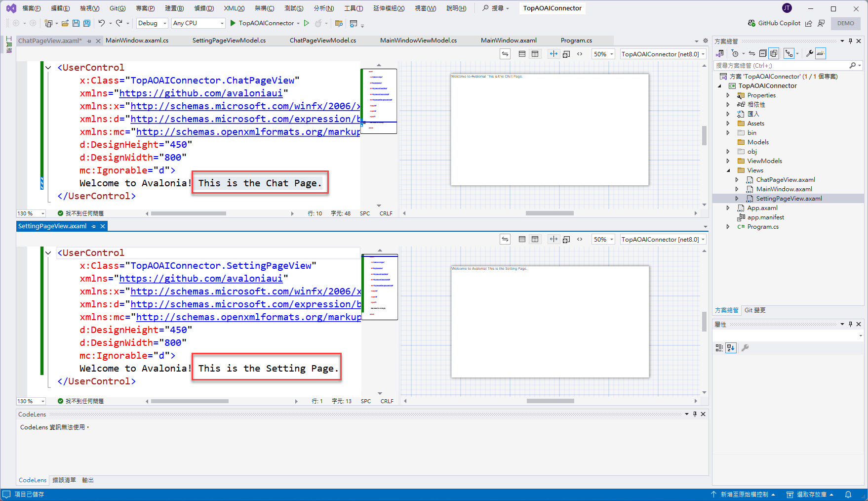868x501 pixels.
Task: Swap panes icon in SettingPageView designer
Action: [x=505, y=239]
